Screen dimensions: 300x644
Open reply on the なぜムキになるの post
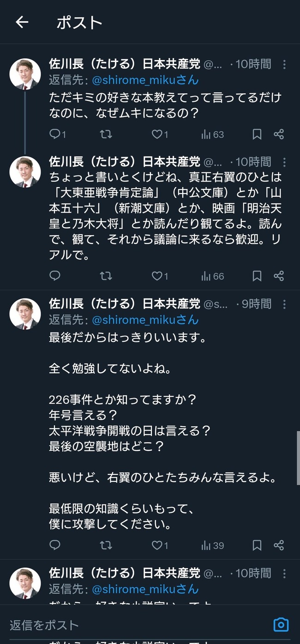(58, 134)
